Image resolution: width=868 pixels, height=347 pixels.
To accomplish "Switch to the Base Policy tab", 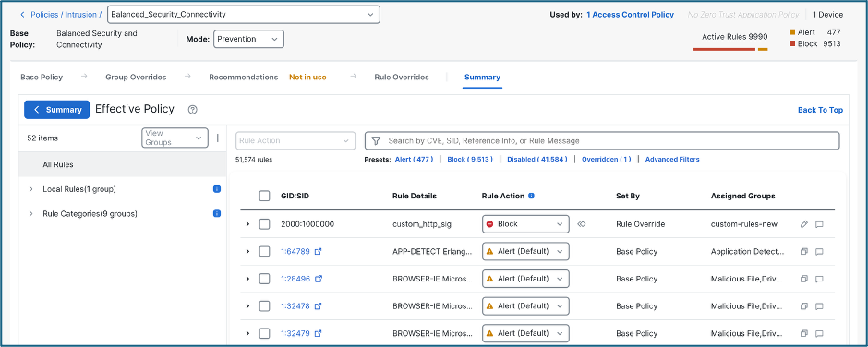I will pos(42,77).
